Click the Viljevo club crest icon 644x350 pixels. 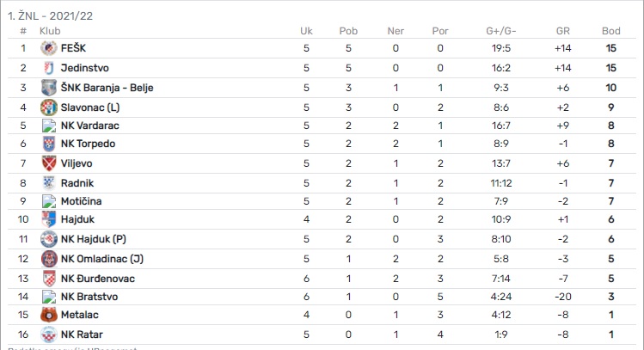click(48, 163)
